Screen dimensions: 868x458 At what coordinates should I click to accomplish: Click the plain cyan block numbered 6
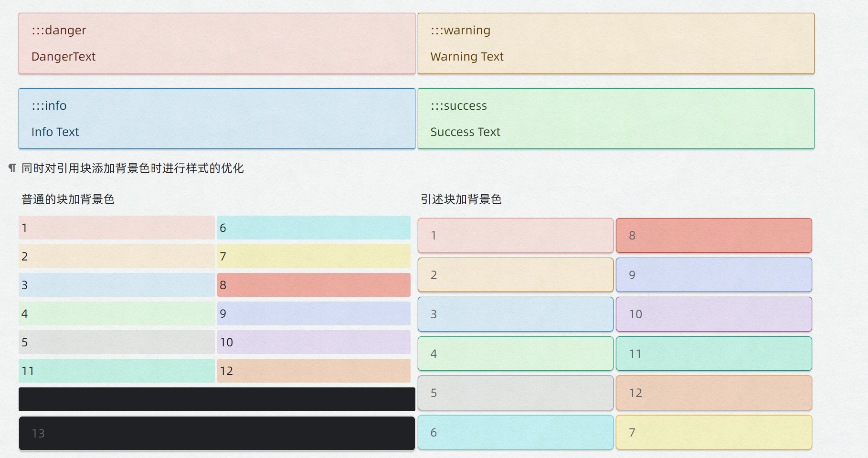click(314, 228)
